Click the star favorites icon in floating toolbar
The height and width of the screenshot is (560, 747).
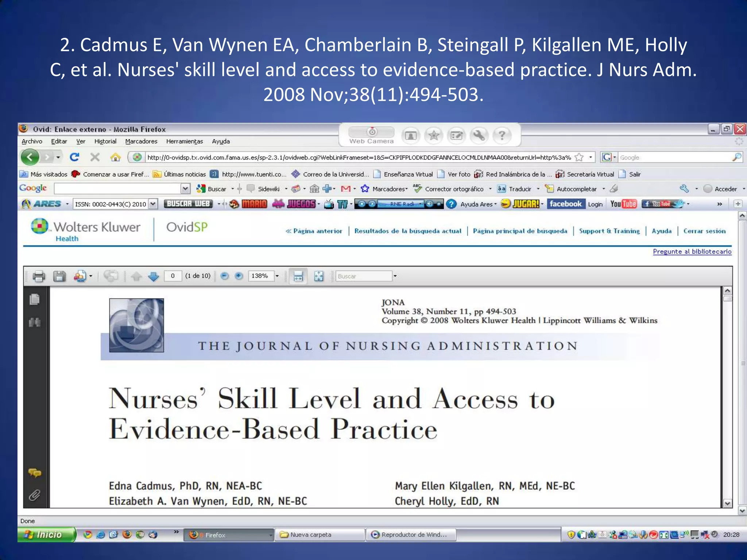[x=434, y=136]
